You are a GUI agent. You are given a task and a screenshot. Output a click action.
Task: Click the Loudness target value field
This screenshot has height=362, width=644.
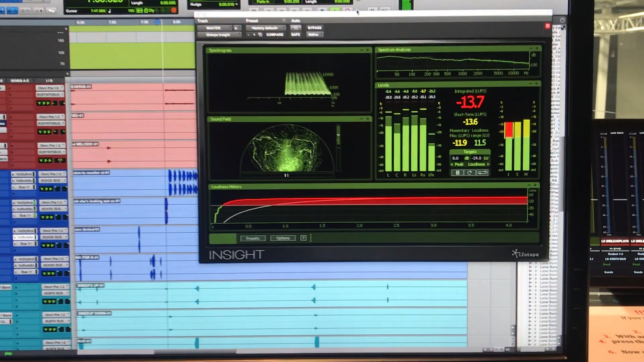coord(477,158)
